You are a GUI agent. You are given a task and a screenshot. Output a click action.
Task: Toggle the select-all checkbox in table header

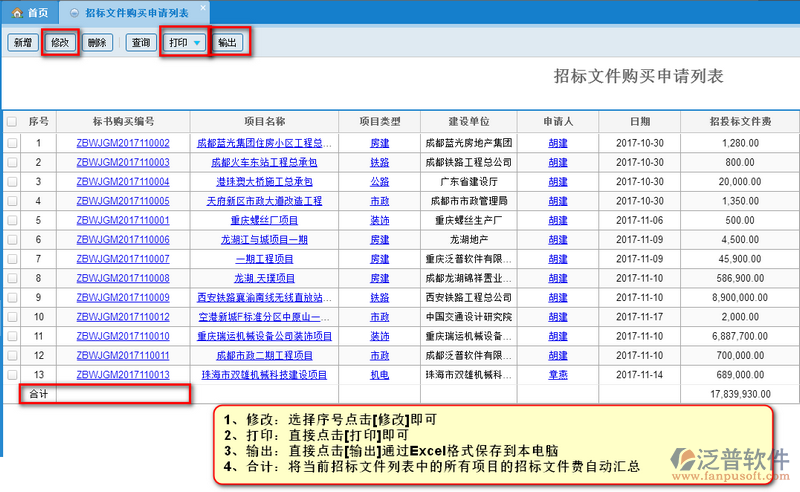[x=12, y=122]
